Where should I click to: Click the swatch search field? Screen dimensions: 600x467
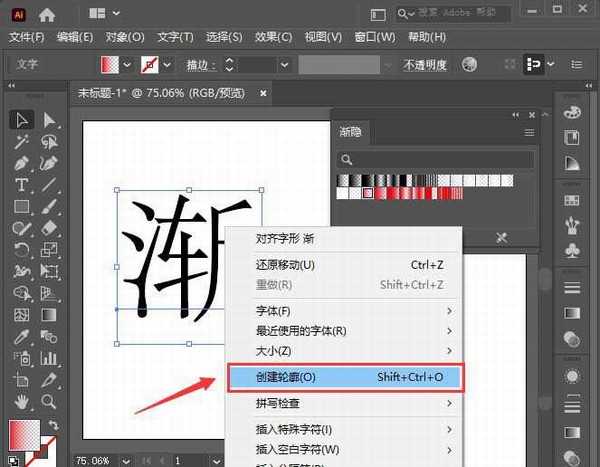[x=436, y=159]
